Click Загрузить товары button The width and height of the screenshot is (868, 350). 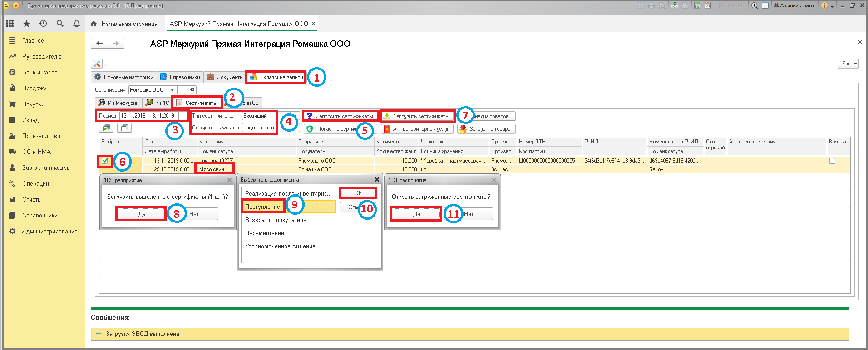[486, 129]
